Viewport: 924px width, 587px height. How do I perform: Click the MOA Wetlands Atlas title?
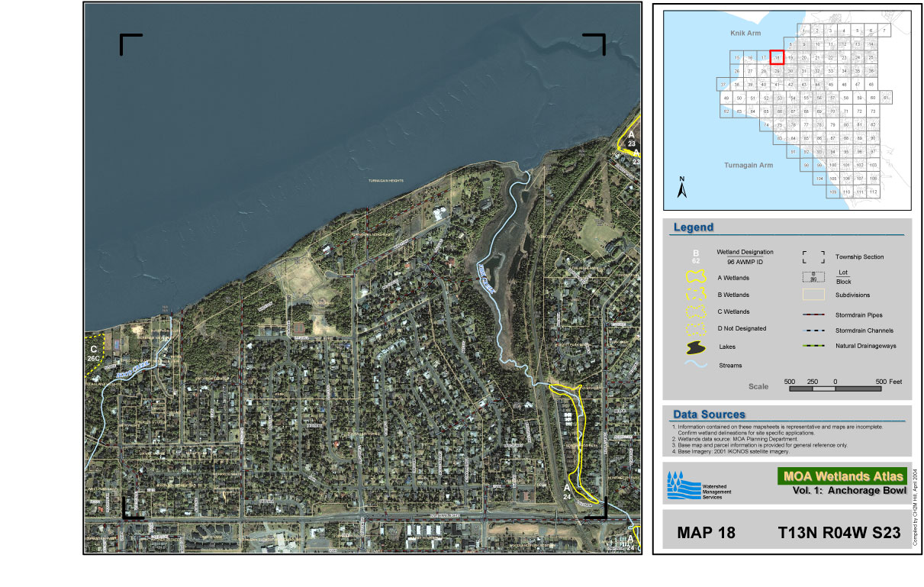click(x=842, y=476)
